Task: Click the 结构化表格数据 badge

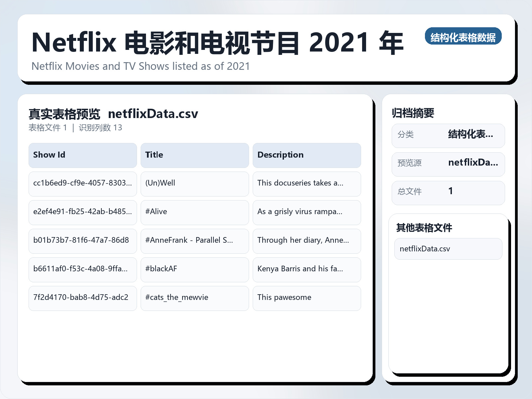Action: [464, 37]
